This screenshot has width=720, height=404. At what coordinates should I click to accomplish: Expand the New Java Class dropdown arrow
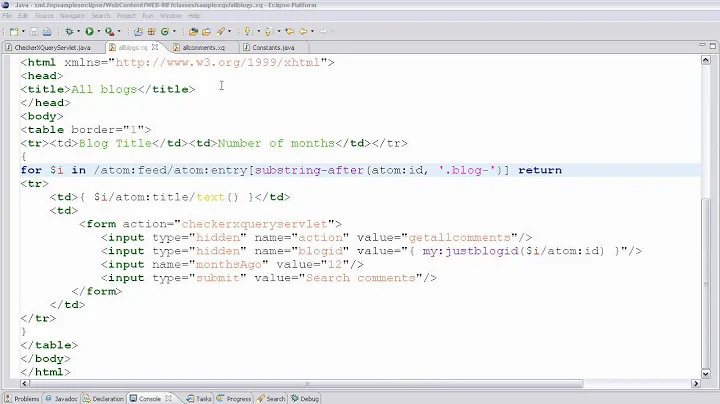coord(174,32)
